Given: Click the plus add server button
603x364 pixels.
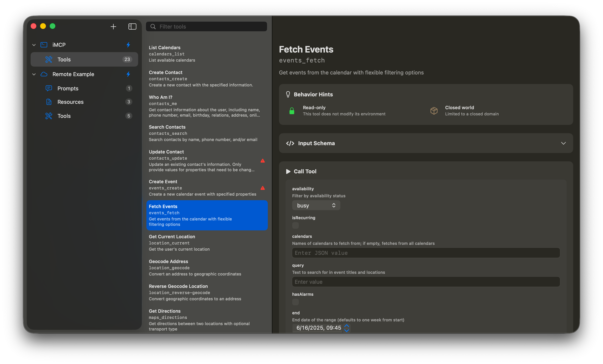Looking at the screenshot, I should point(113,26).
